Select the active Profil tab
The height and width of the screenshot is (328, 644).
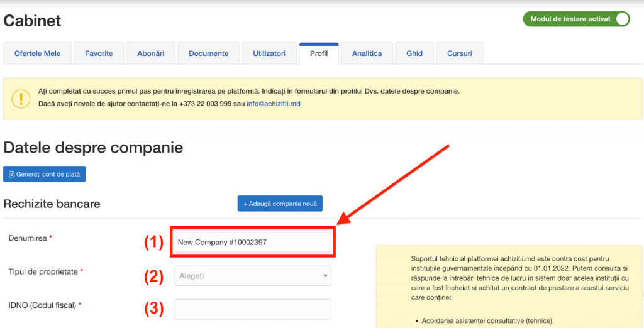coord(319,53)
